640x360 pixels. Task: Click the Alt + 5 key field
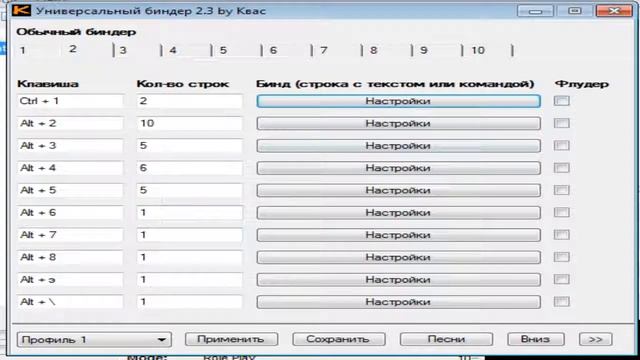click(70, 190)
